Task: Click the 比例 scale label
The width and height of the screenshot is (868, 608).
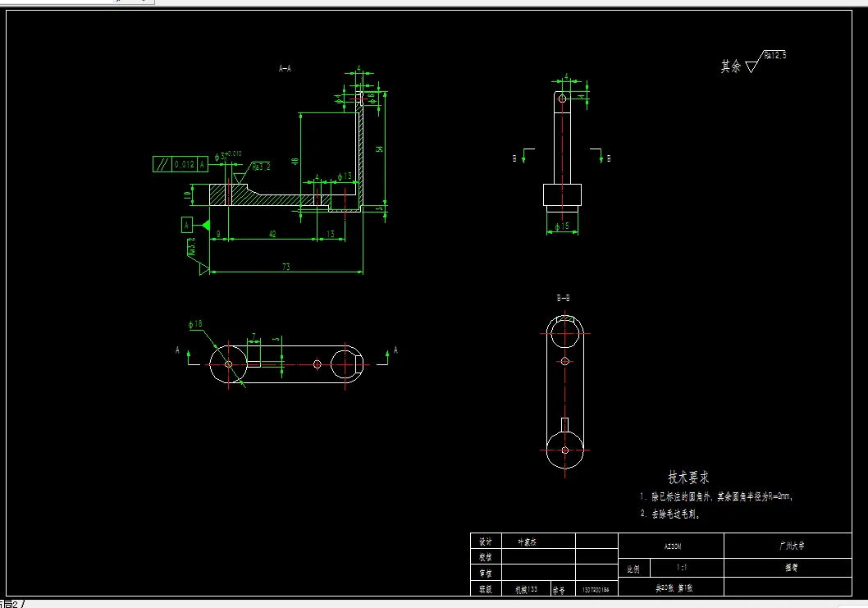Action: (x=634, y=568)
